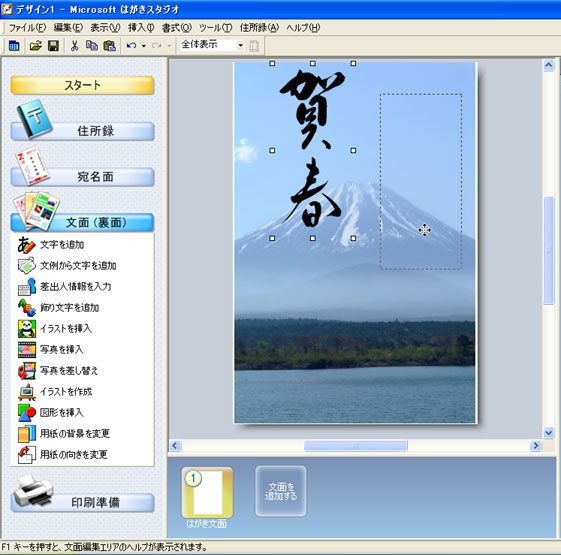The image size is (561, 555).
Task: Open the ファイル(F) menu
Action: (x=27, y=28)
